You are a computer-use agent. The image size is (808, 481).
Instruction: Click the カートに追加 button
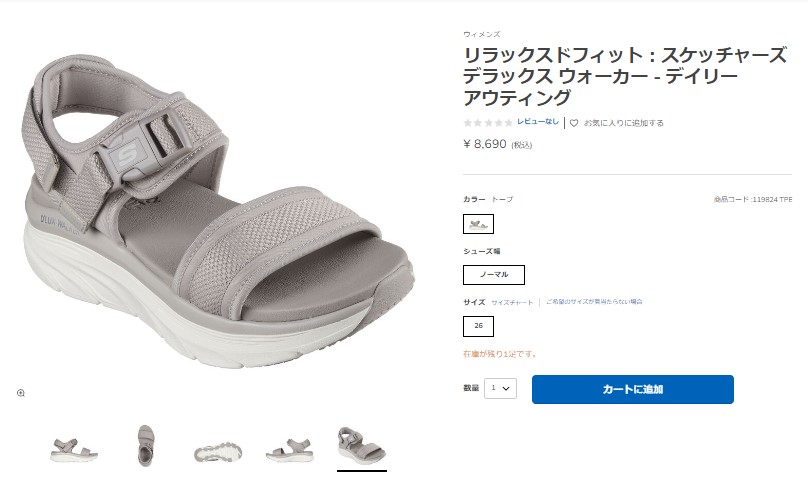pyautogui.click(x=632, y=389)
